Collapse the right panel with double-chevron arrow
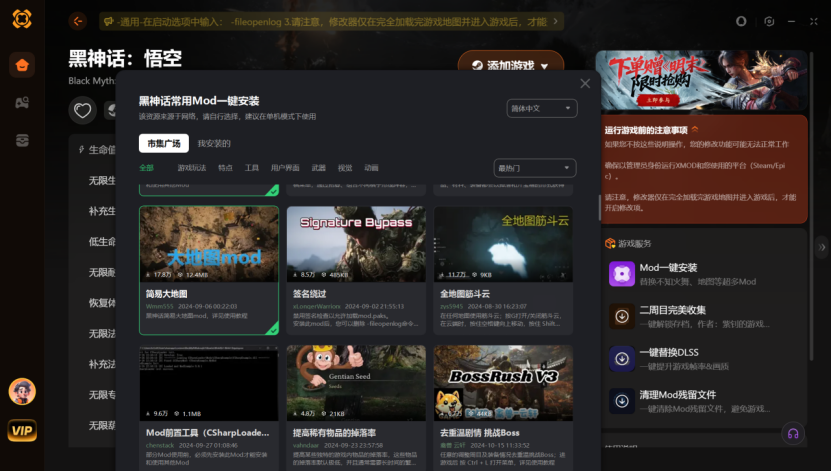 (x=821, y=247)
